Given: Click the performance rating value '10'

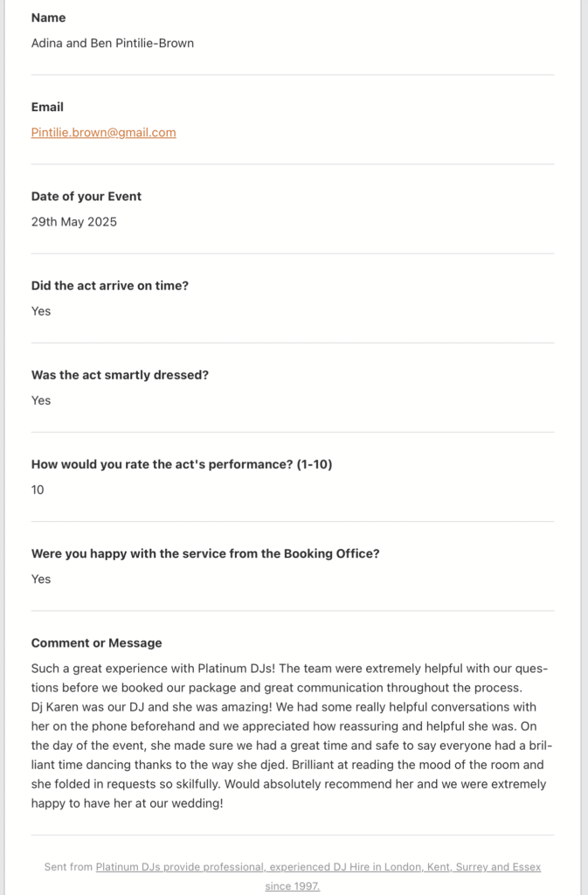Looking at the screenshot, I should [x=38, y=489].
